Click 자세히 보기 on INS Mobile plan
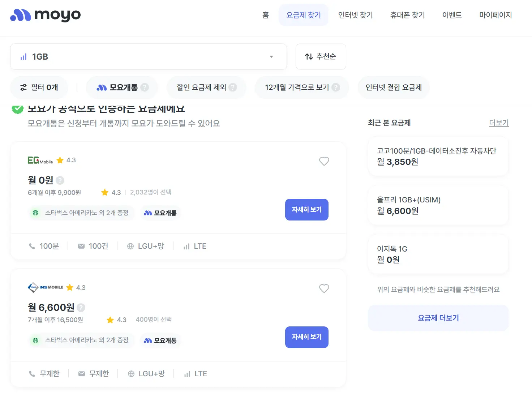Viewport: 532px width, 394px height. coord(307,337)
